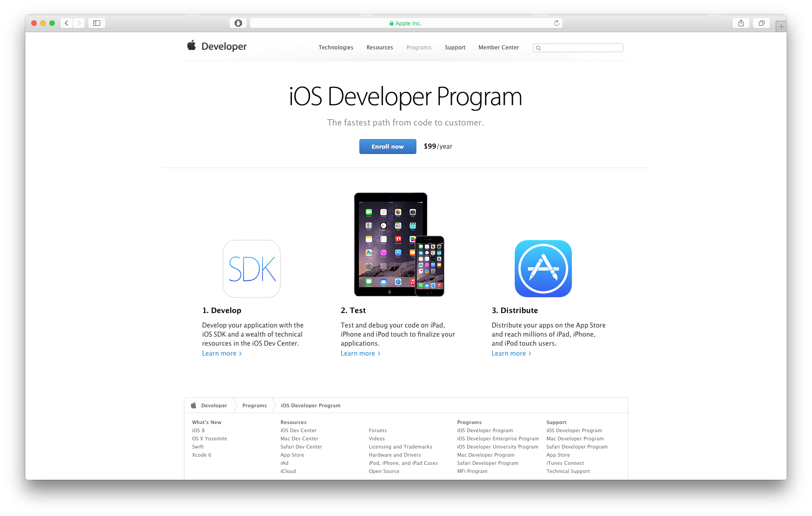Open iOS Developer University Program link
The image size is (812, 516).
[x=498, y=447]
